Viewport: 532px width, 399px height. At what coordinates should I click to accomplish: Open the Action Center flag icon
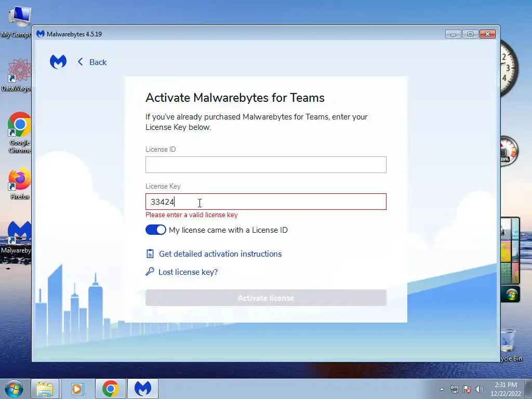click(467, 389)
